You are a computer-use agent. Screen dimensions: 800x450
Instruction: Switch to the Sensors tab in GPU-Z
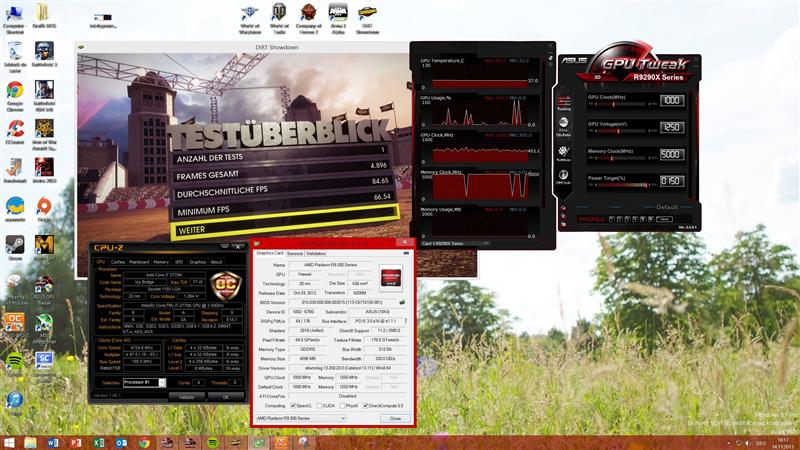pyautogui.click(x=294, y=253)
